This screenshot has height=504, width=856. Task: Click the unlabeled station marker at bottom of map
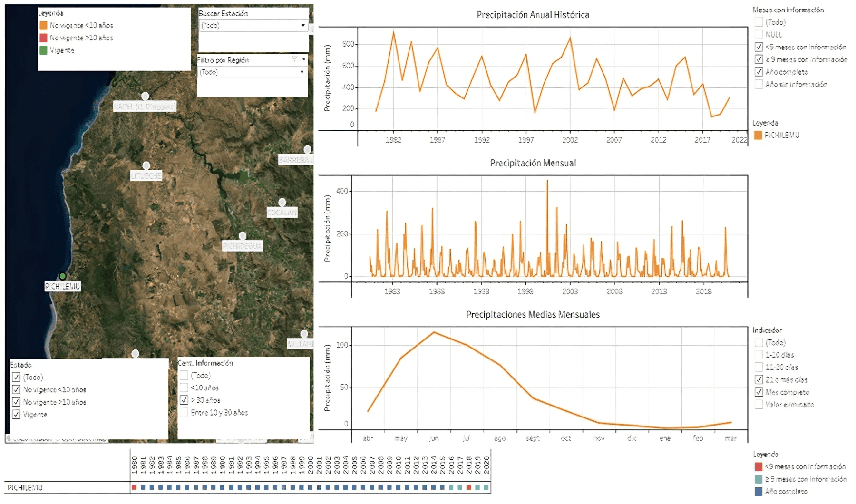(x=135, y=353)
